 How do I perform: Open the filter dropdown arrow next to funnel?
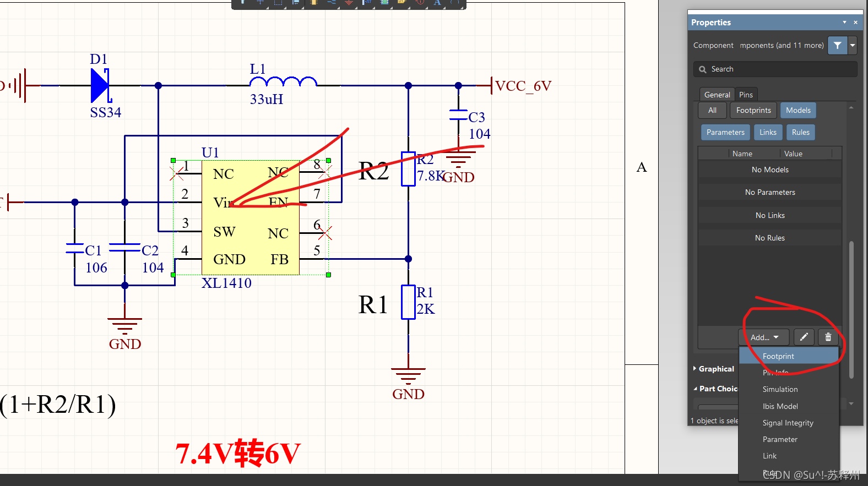coord(853,45)
